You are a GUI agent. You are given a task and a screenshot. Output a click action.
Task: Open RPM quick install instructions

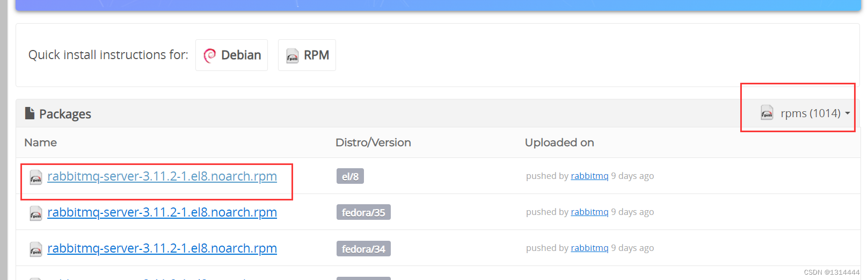coord(307,55)
